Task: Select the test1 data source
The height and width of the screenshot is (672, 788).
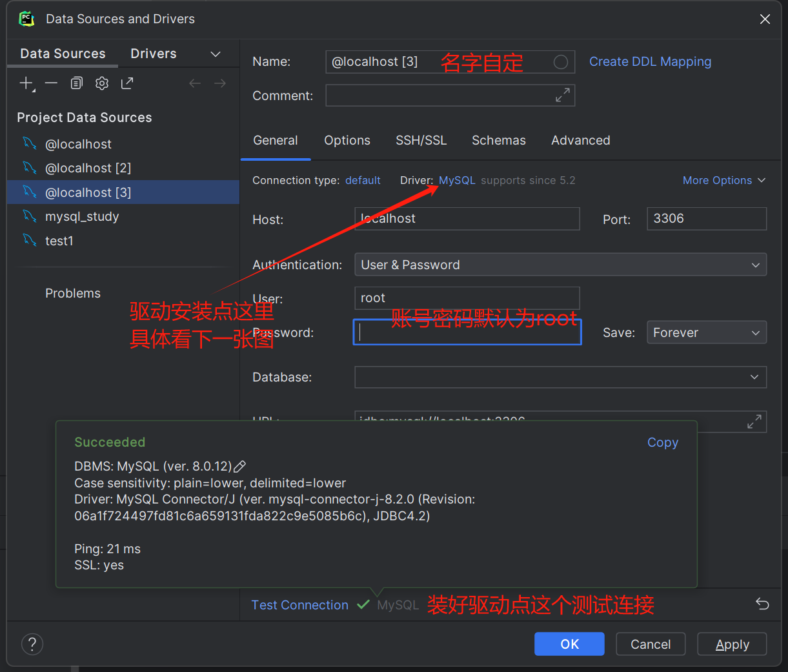Action: pos(123,241)
